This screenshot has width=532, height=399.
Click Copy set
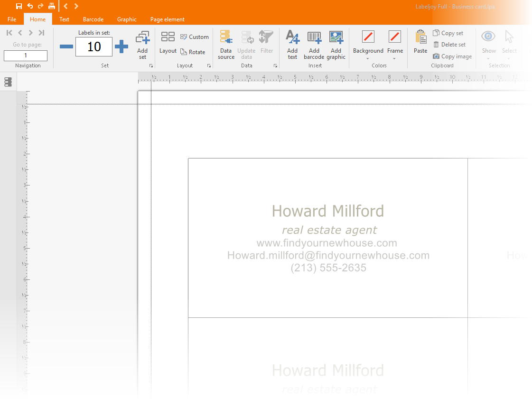tap(448, 33)
